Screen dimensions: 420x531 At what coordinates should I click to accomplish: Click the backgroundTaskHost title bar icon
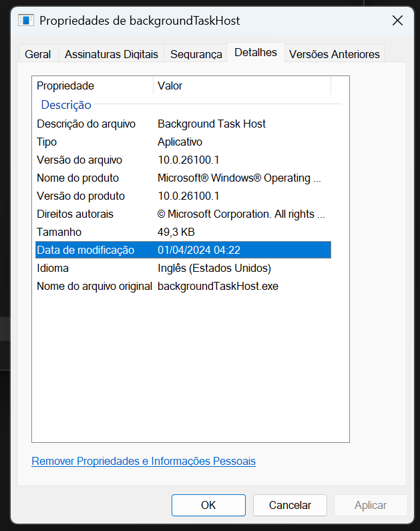tap(26, 21)
